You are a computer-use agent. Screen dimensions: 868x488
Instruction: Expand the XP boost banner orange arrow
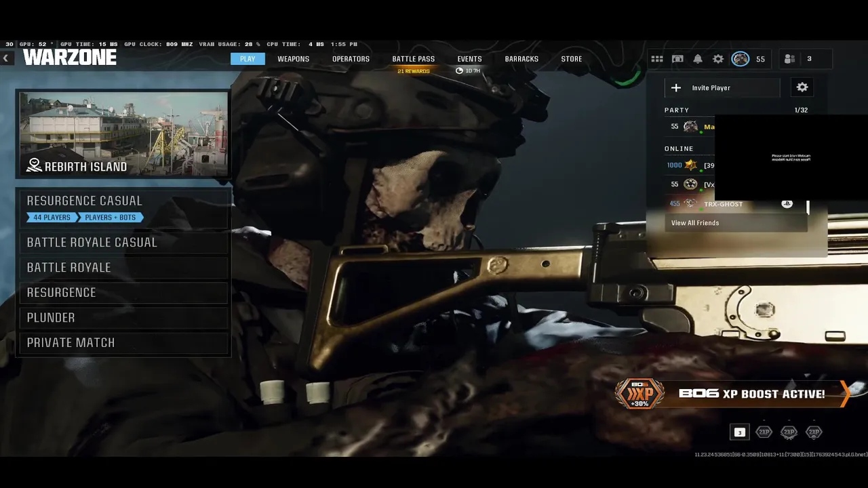click(x=845, y=394)
